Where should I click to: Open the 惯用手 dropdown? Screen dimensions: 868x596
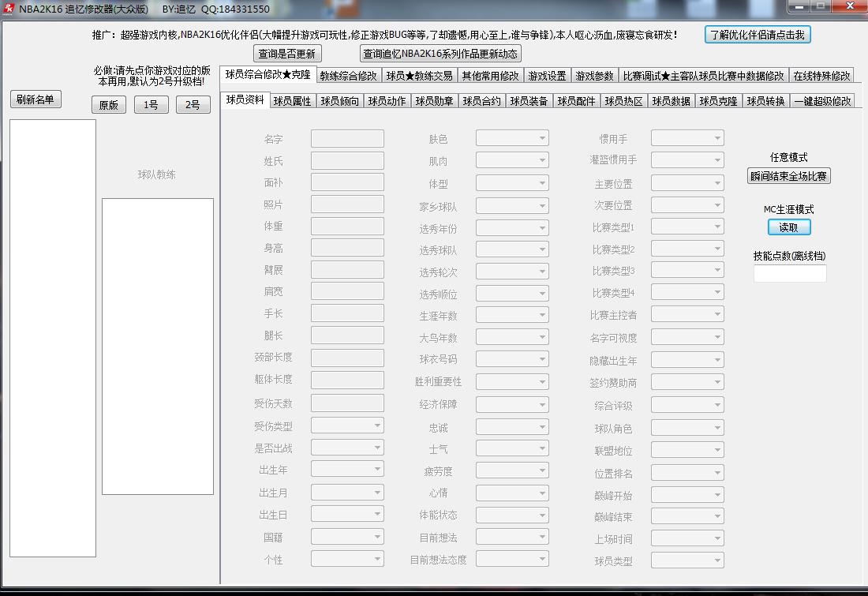tap(687, 138)
